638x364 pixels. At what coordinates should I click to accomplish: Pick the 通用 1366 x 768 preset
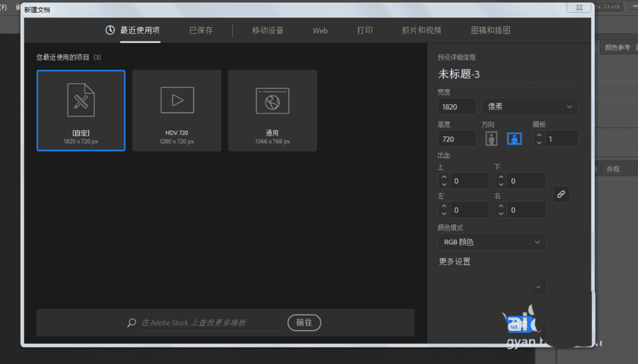tap(272, 111)
